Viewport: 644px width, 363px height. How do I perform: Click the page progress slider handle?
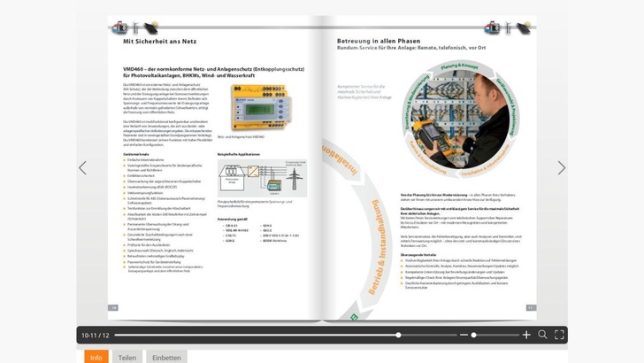coord(398,335)
